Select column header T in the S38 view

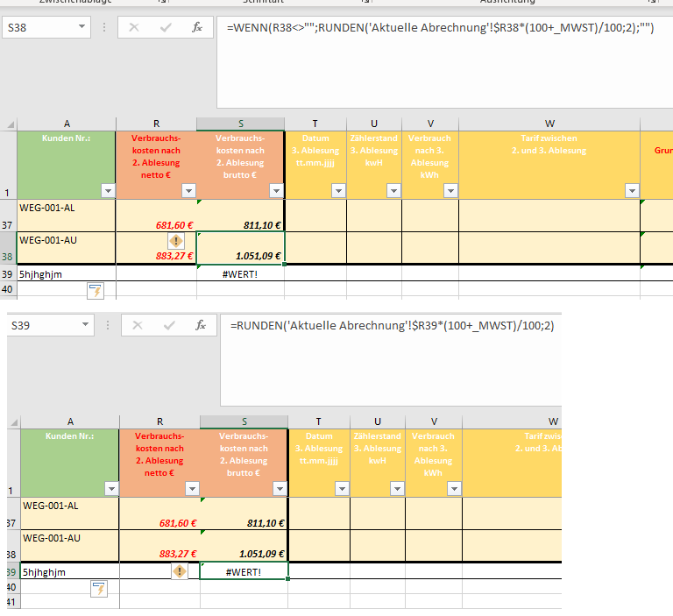click(x=315, y=124)
